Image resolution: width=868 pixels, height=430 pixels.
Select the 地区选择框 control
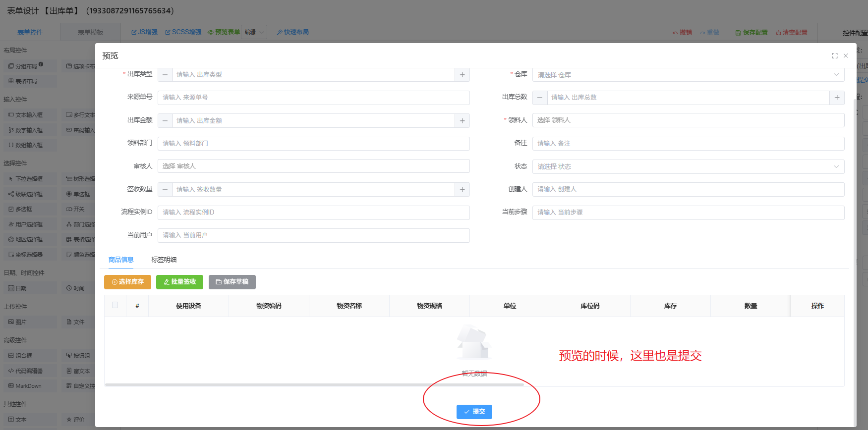[x=30, y=239]
